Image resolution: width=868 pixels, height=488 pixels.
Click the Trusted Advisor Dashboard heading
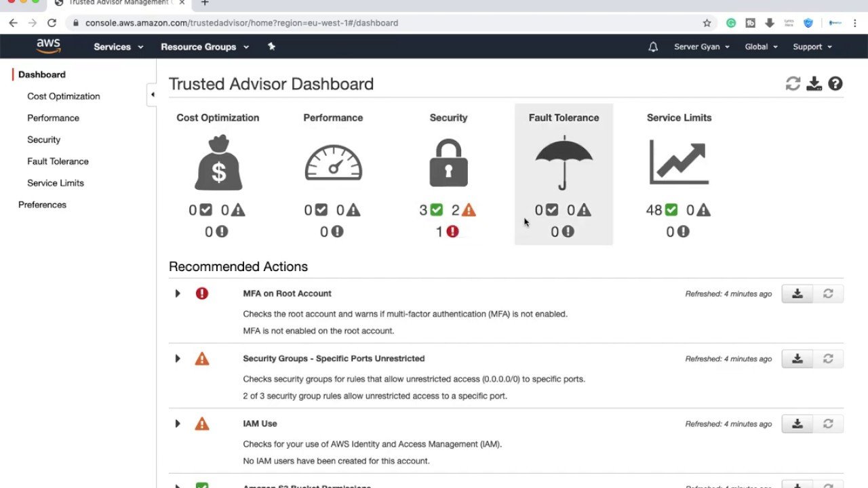(271, 84)
